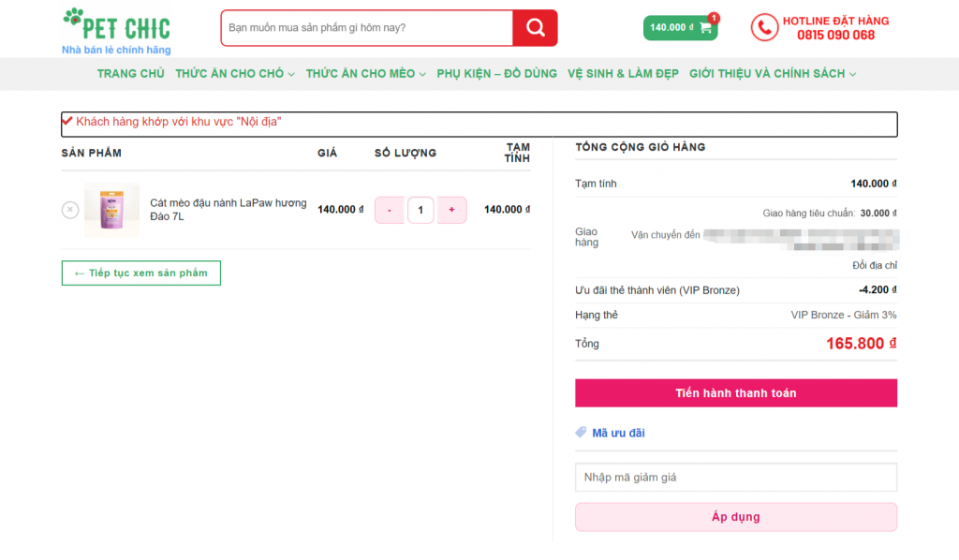Screen dimensions: 959x560
Task: Click the Mã ưu đãi tag icon
Action: click(x=581, y=433)
